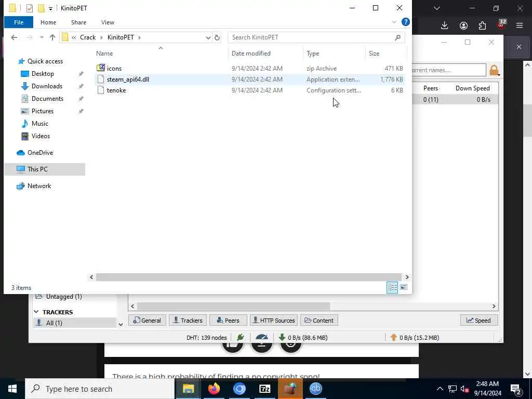The width and height of the screenshot is (532, 399).
Task: Open 7-Zip from the taskbar
Action: tap(264, 389)
